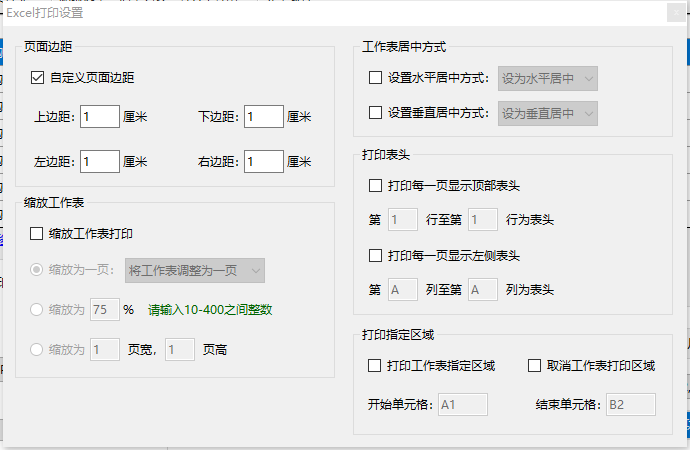
Task: Select the 缩放为 页宽 页高 radio button
Action: (36, 350)
